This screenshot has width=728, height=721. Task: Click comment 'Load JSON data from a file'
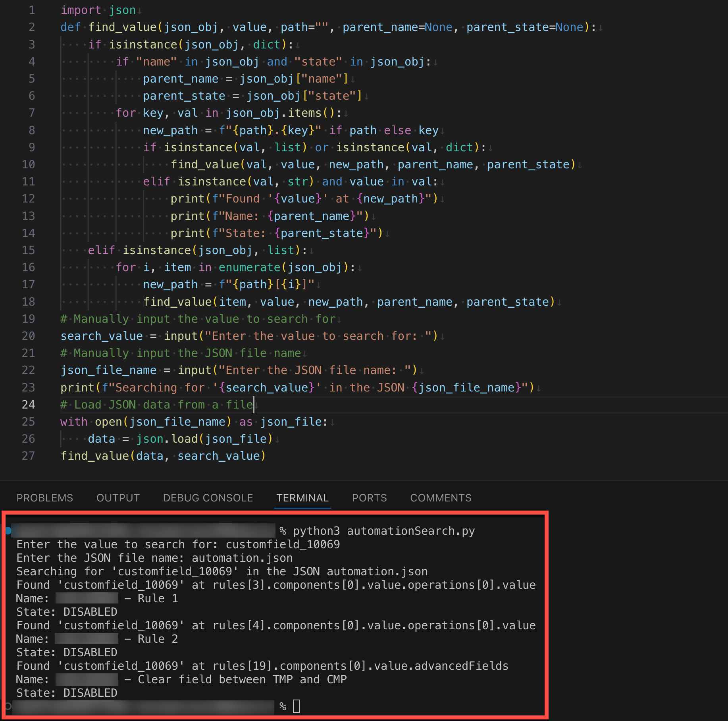point(156,405)
